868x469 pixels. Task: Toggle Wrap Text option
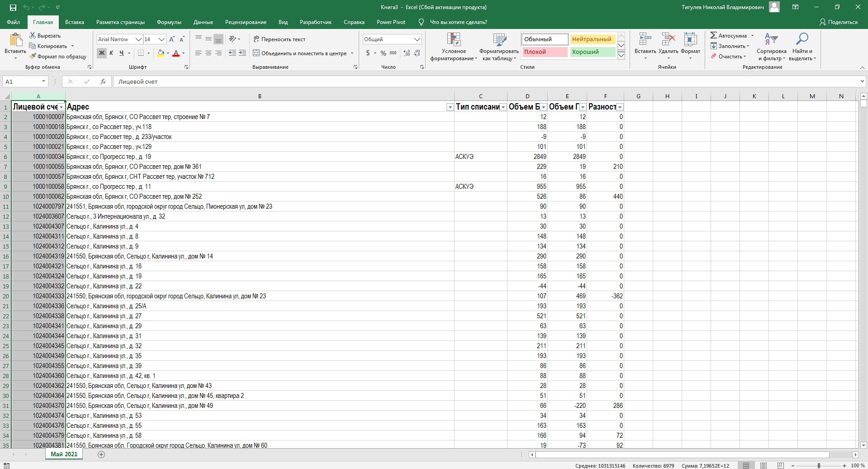pos(279,39)
